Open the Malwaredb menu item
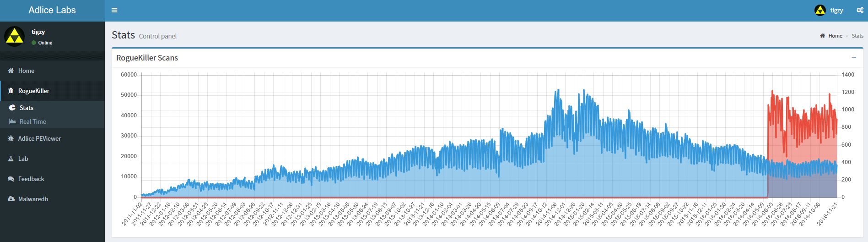 click(x=33, y=199)
